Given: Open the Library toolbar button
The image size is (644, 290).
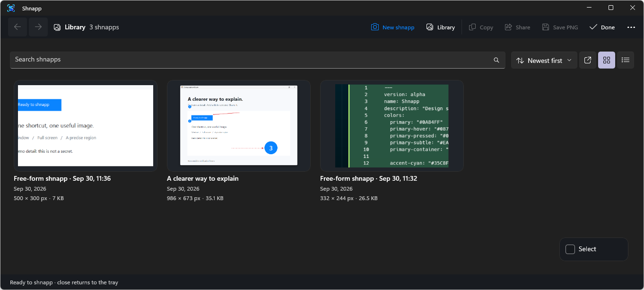Looking at the screenshot, I should click(440, 27).
